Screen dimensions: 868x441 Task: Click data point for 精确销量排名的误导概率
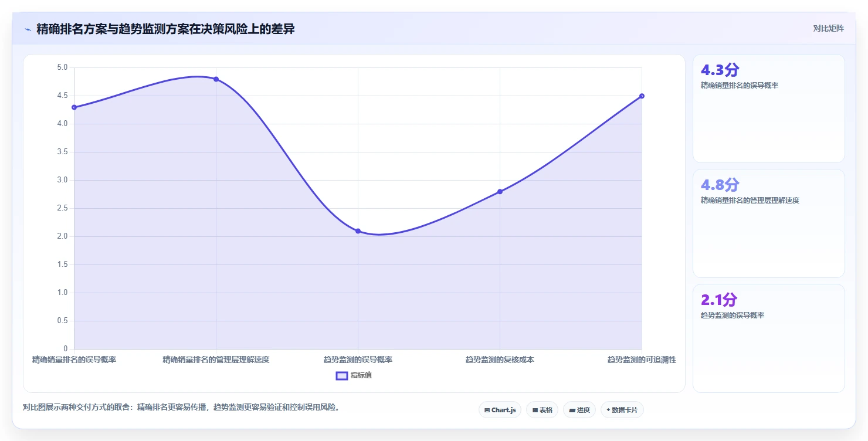(74, 107)
